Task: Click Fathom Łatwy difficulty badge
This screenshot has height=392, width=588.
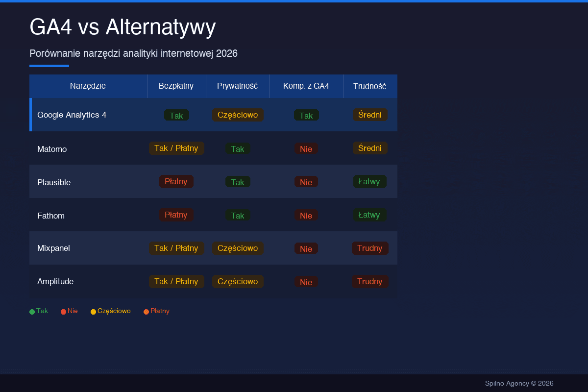Action: [x=370, y=215]
